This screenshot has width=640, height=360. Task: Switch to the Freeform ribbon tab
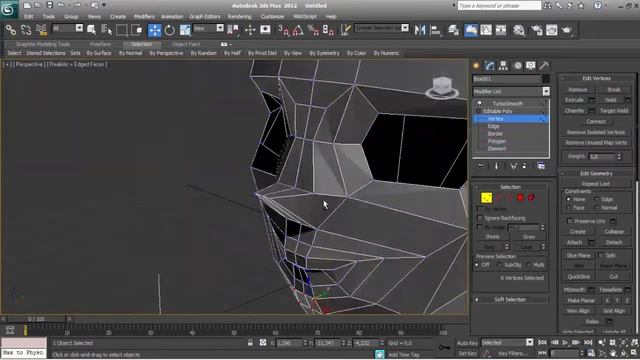pyautogui.click(x=100, y=44)
